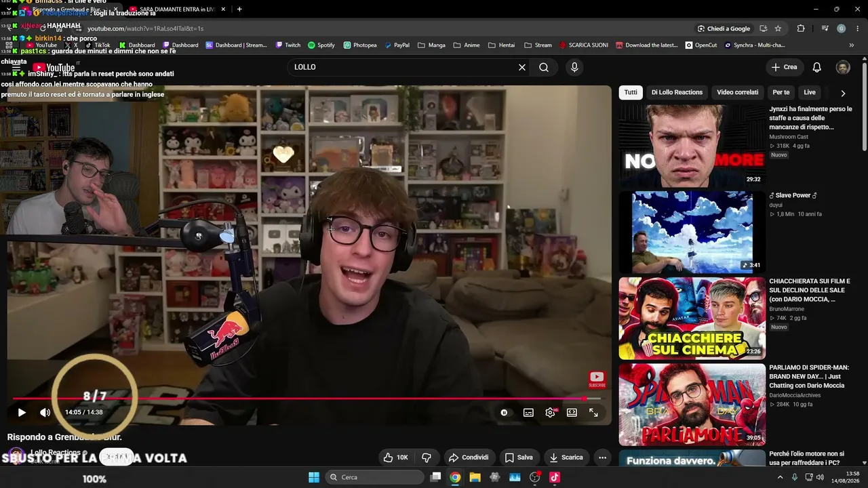The width and height of the screenshot is (868, 488).
Task: Open the Photopea bookmark
Action: [x=359, y=45]
